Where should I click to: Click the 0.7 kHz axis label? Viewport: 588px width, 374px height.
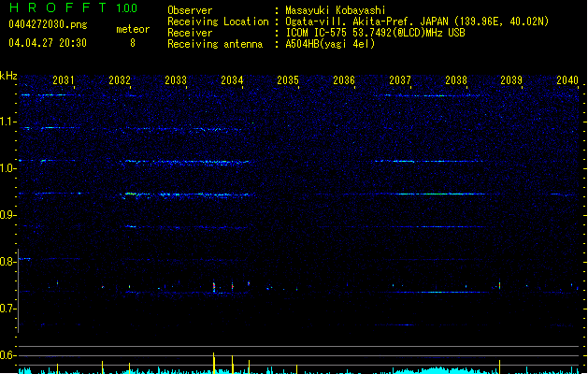8,309
